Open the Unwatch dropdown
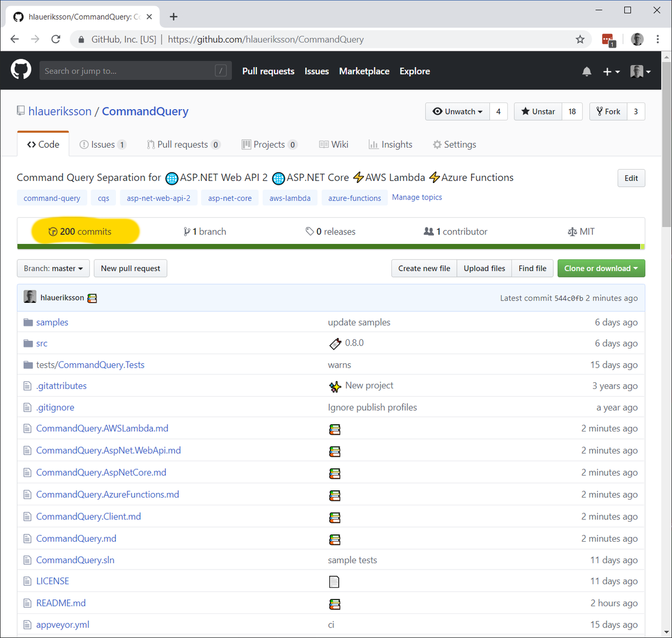Viewport: 672px width, 638px height. pyautogui.click(x=458, y=111)
